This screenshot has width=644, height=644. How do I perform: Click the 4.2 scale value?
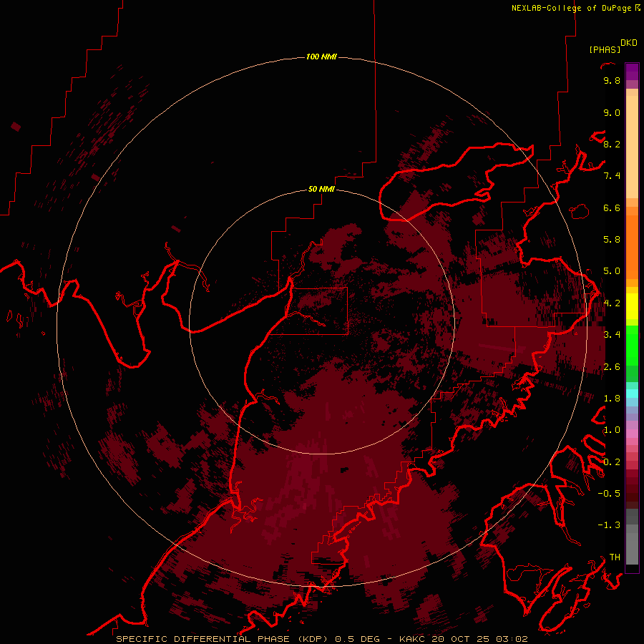612,303
